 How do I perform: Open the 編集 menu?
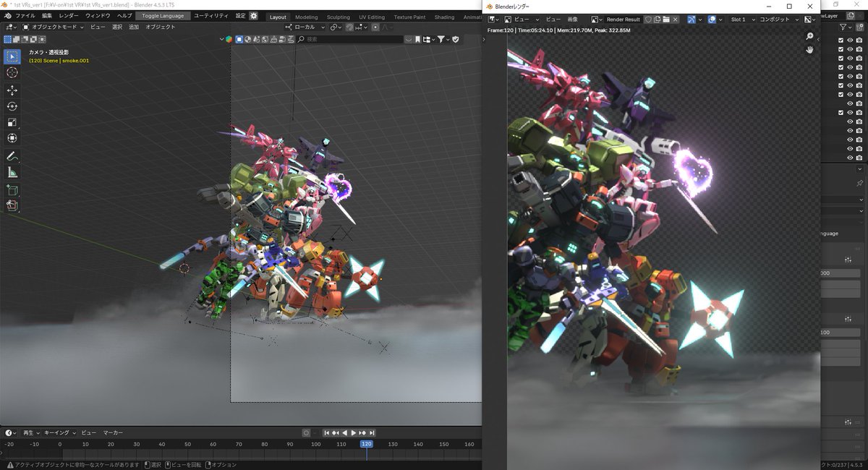tap(47, 16)
